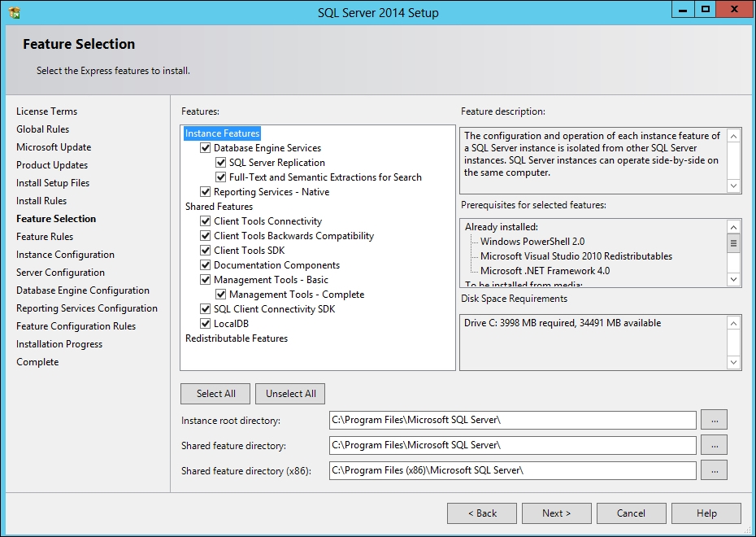
Task: Click Microsoft Update step in sidebar
Action: click(x=54, y=147)
